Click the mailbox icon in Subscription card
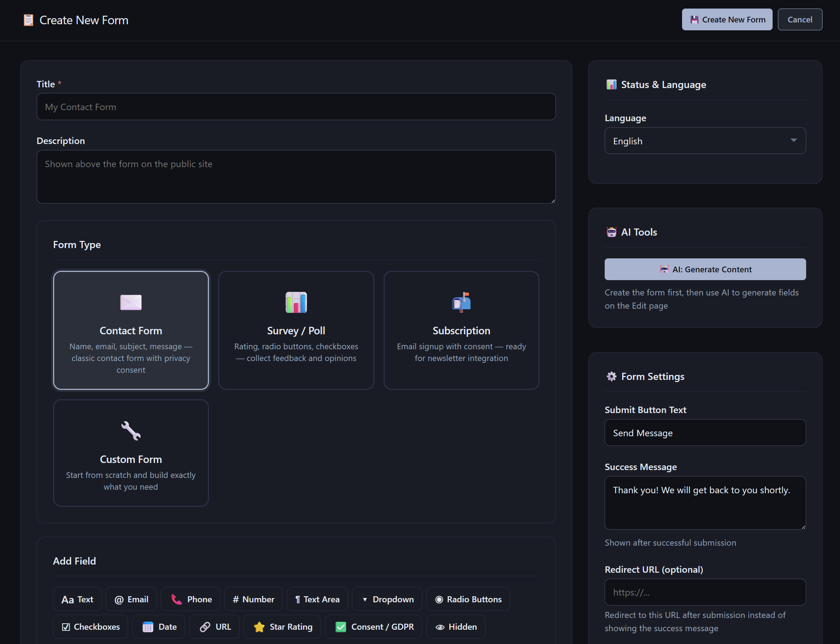This screenshot has height=644, width=840. [461, 303]
